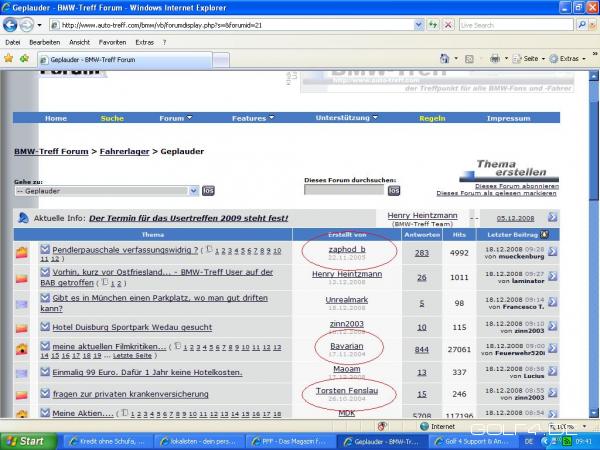Click the red Stop loading icon

point(448,25)
